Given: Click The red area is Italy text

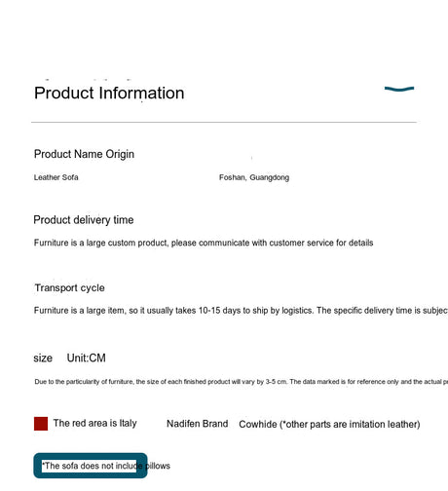Looking at the screenshot, I should click(94, 423).
